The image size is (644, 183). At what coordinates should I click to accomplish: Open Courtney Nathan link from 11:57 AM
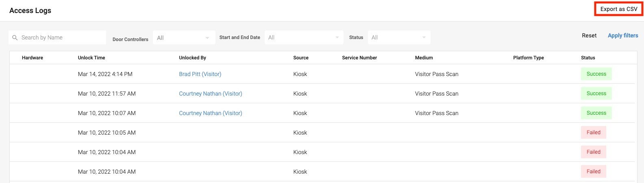[x=211, y=94]
